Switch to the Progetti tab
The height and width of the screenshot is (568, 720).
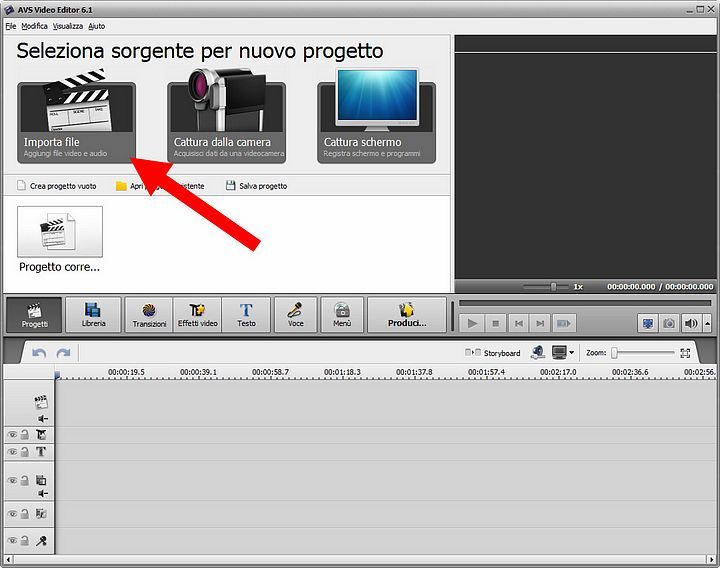coord(34,315)
